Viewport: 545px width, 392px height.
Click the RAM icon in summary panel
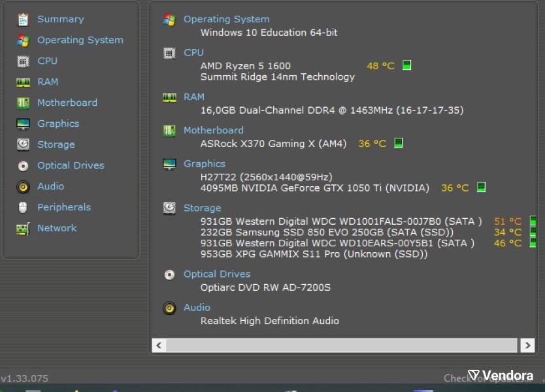[x=169, y=97]
